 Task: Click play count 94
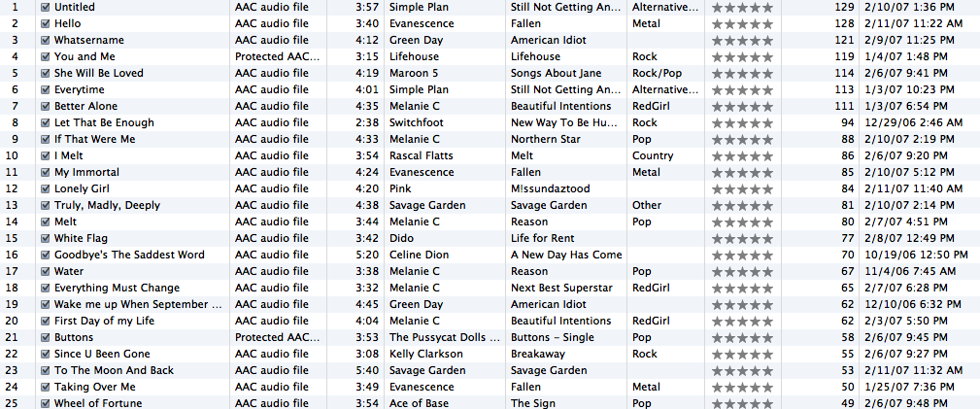pos(848,122)
